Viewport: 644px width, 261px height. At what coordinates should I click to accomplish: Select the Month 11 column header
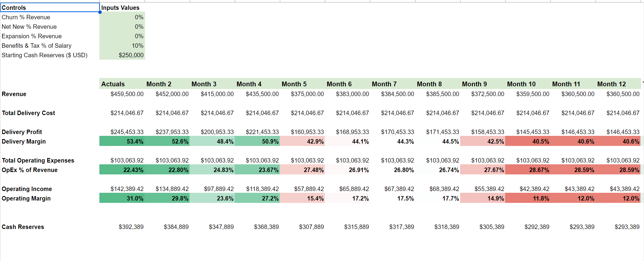tap(573, 84)
